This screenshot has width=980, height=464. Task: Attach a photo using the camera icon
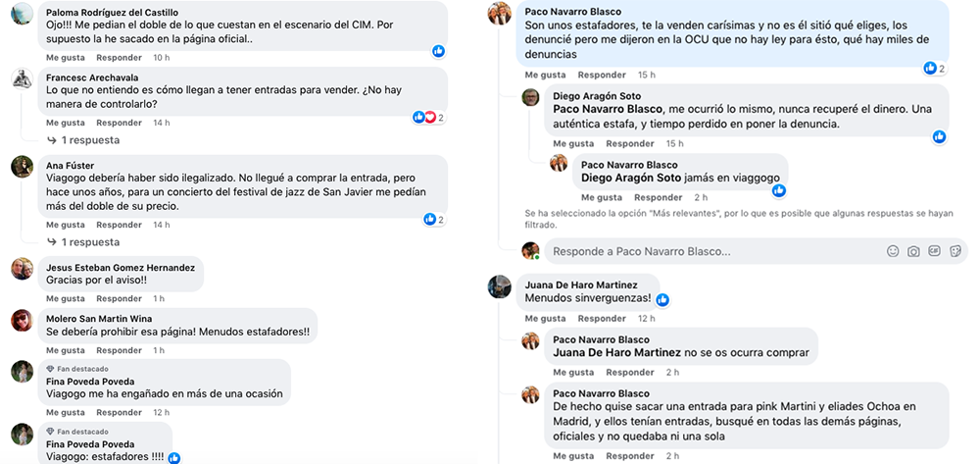[x=913, y=251]
